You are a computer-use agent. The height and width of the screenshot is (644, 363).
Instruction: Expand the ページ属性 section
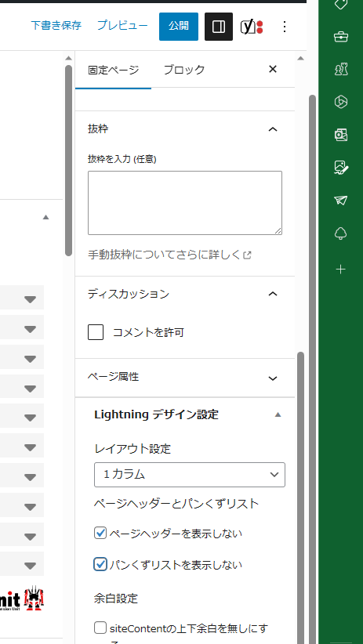pyautogui.click(x=185, y=378)
